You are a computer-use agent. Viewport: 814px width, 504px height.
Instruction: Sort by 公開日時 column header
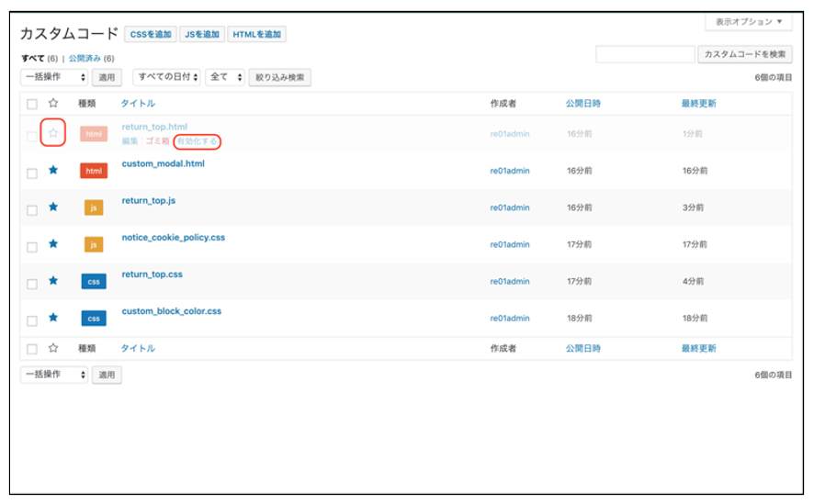(x=583, y=103)
